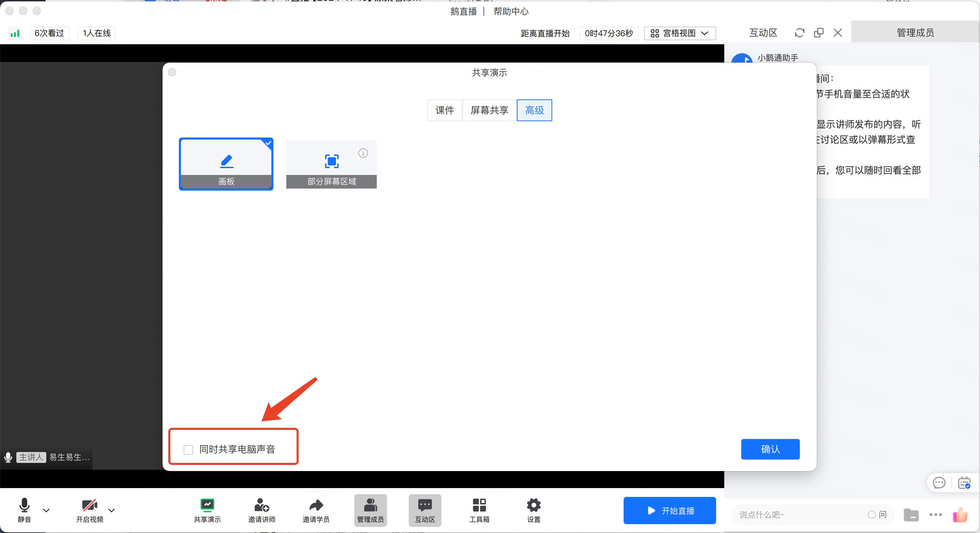Open 共享演示 in the bottom toolbar
Viewport: 980px width, 533px height.
pos(207,510)
